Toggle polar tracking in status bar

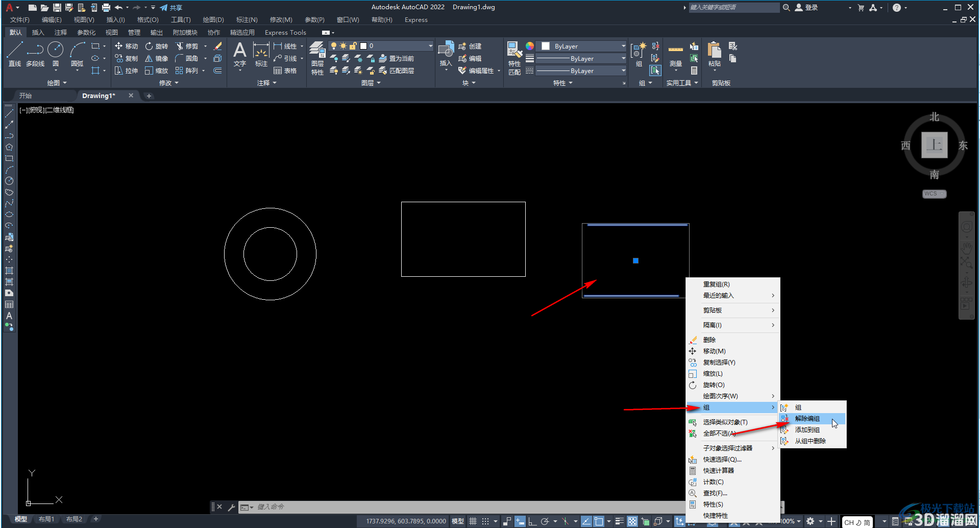tap(545, 521)
